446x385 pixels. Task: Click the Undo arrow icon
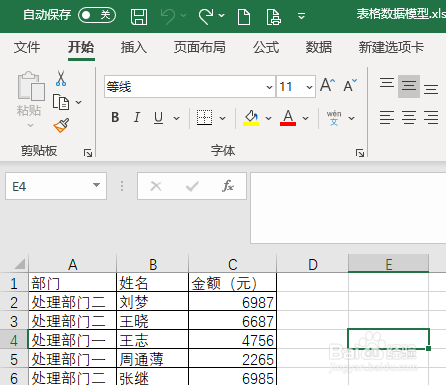click(168, 16)
